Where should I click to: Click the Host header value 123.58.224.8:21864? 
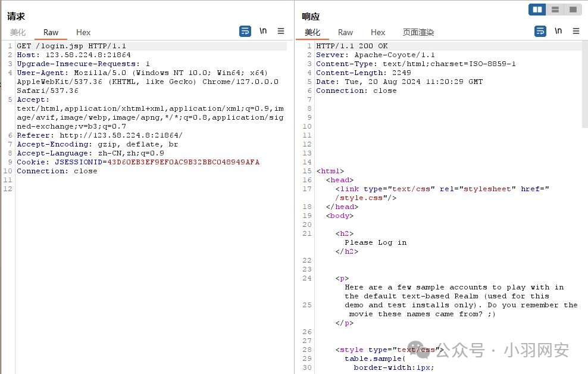88,55
